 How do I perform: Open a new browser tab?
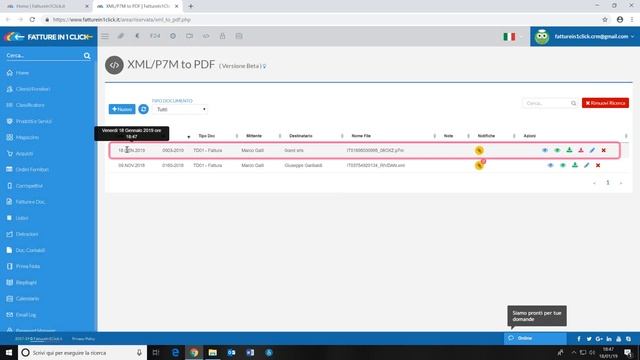tap(191, 6)
